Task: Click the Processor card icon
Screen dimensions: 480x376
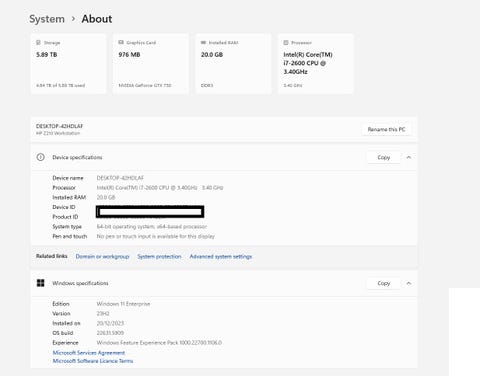Action: [x=286, y=43]
